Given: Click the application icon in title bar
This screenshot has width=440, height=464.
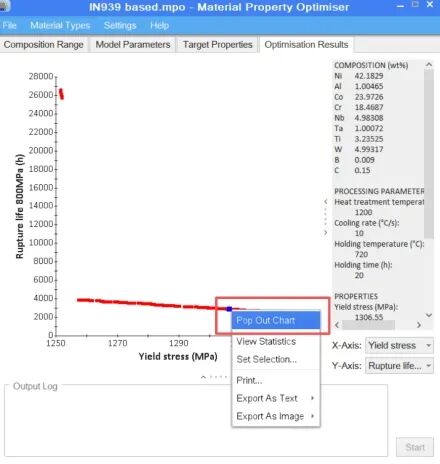Looking at the screenshot, I should click(x=5, y=6).
